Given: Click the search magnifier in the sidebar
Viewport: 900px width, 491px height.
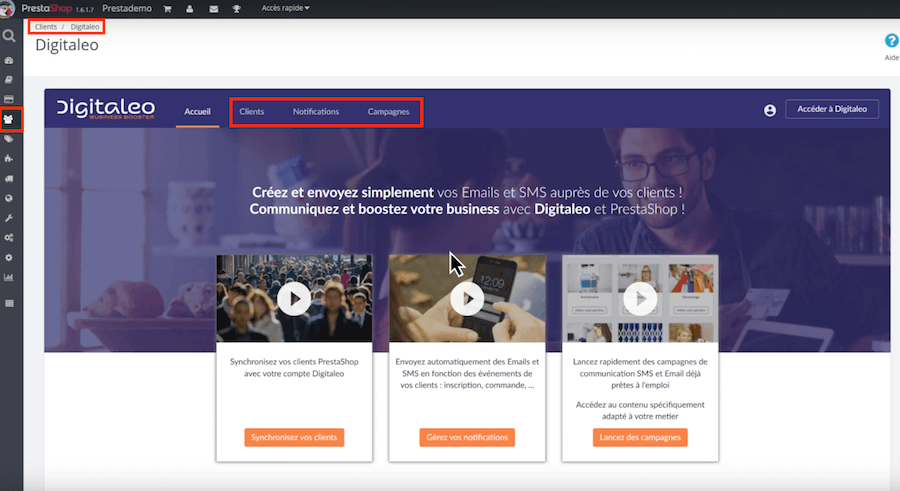Looking at the screenshot, I should [9, 36].
